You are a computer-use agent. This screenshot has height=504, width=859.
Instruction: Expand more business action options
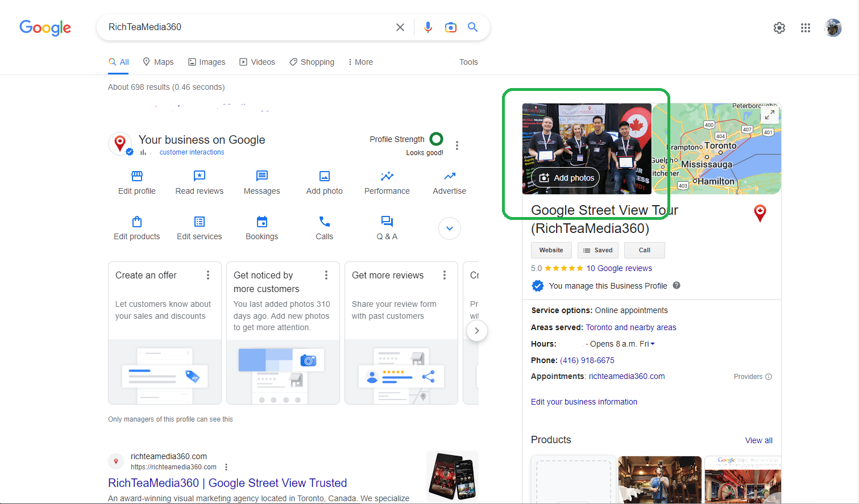[450, 228]
